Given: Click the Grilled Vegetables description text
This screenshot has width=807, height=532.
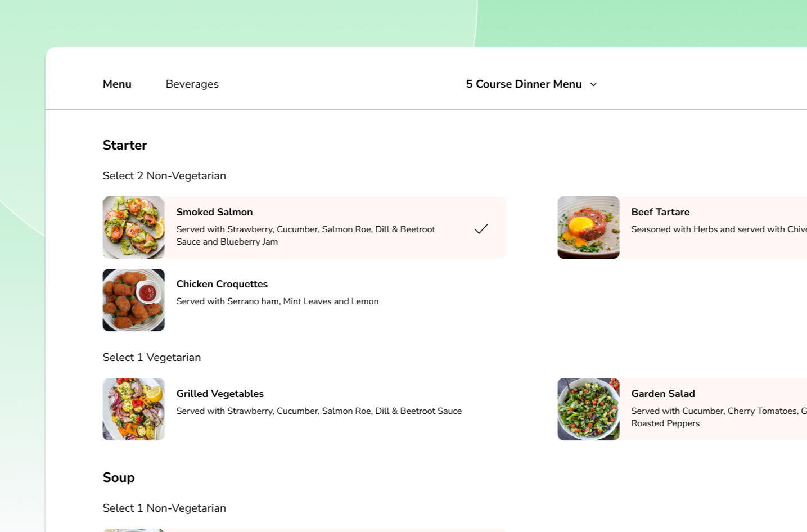Looking at the screenshot, I should (x=319, y=411).
